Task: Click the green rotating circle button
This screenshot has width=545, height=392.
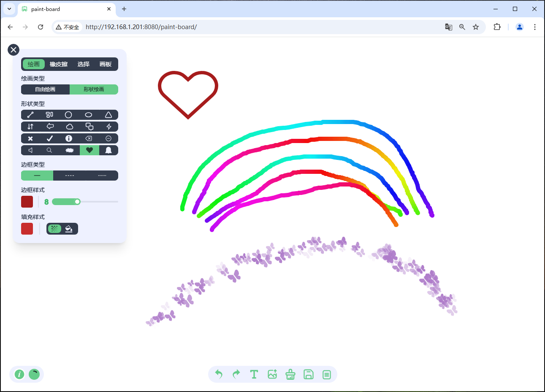Action: coord(34,374)
